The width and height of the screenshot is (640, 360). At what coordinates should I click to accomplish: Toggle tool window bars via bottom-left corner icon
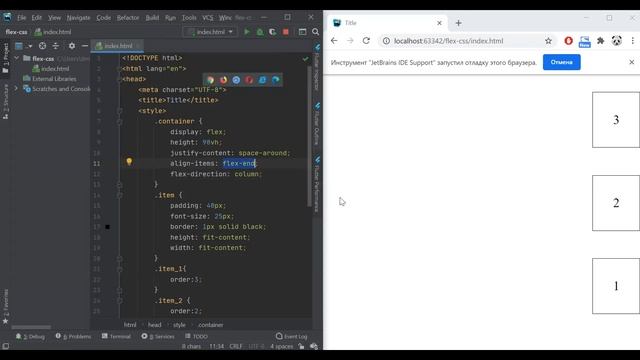(5, 346)
